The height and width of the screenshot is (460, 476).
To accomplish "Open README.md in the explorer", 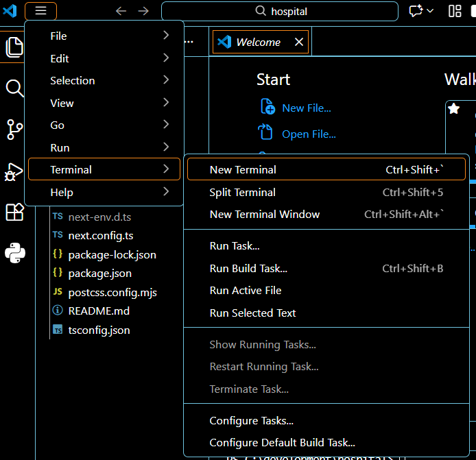I will click(99, 311).
